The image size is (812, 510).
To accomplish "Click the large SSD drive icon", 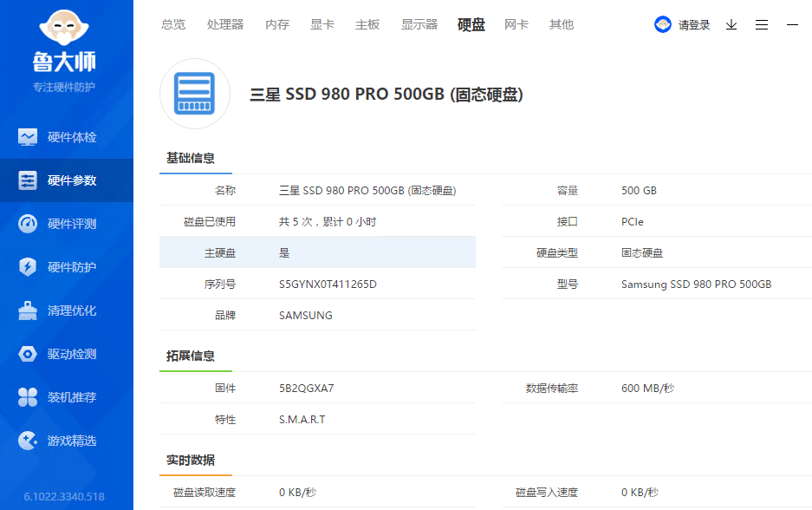I will click(x=195, y=94).
